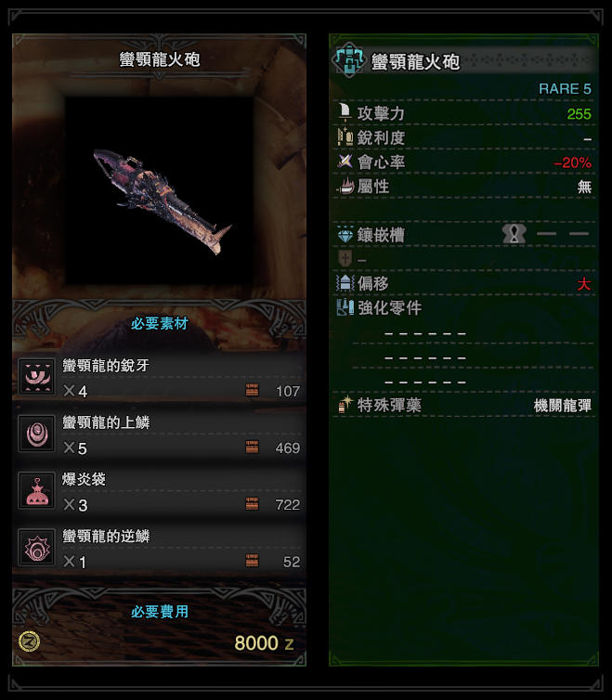Select the 蠻顎龍的逆鱗 plate material icon
The width and height of the screenshot is (612, 700).
coord(37,547)
